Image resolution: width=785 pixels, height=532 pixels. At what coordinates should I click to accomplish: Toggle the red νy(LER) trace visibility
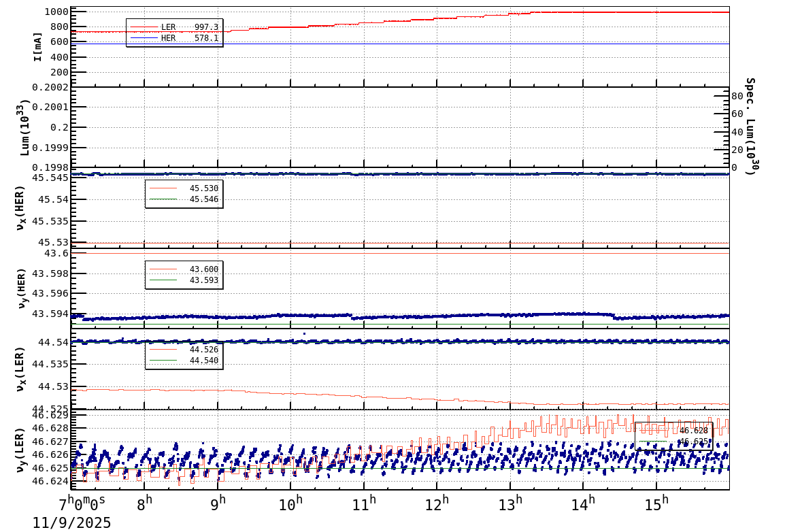tap(654, 431)
